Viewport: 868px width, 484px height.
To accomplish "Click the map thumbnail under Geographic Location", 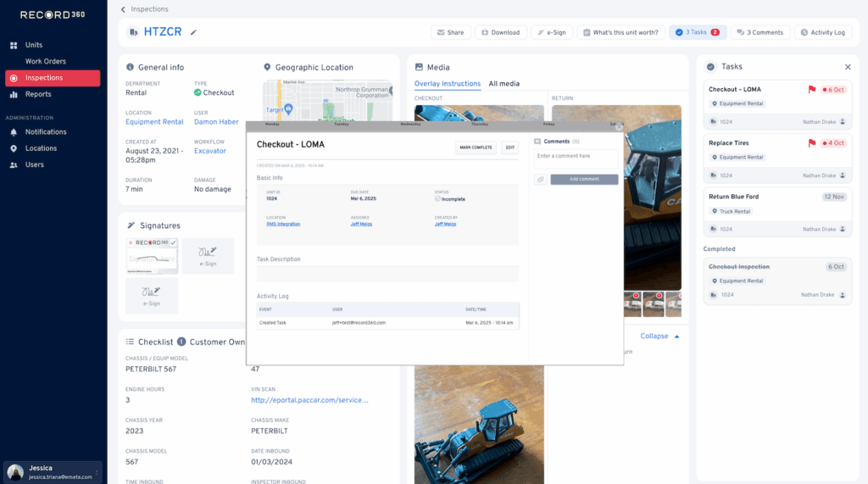I will (x=327, y=101).
